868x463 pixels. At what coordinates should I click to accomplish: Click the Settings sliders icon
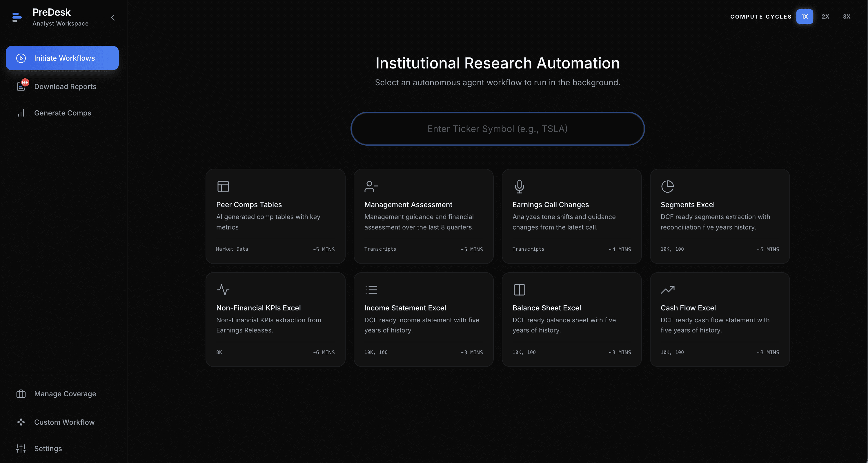point(21,448)
